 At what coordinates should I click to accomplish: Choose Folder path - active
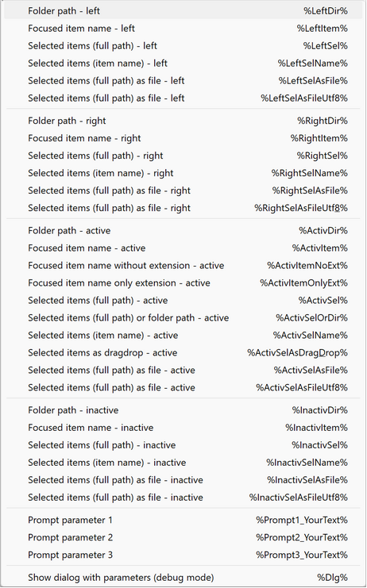coord(183,231)
